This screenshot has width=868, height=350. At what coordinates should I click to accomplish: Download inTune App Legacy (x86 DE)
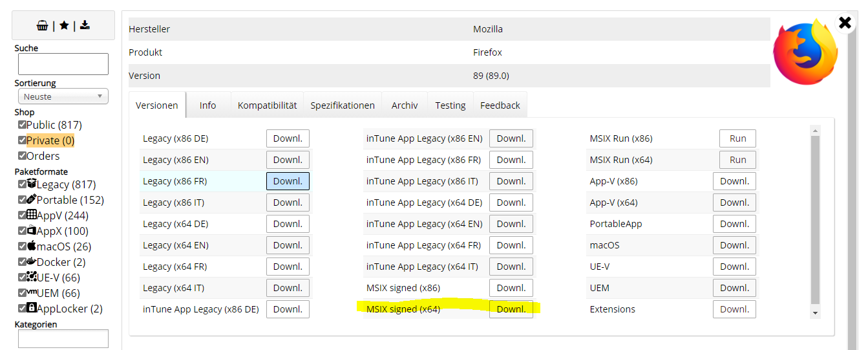[288, 309]
